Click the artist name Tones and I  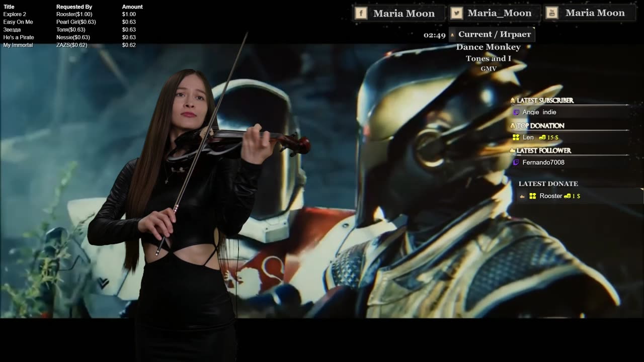point(489,58)
